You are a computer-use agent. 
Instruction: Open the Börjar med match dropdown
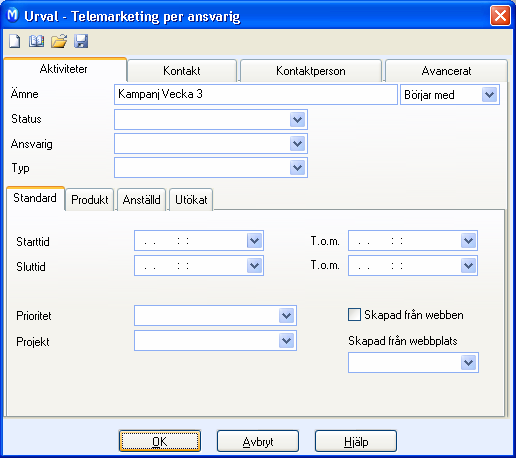(489, 95)
